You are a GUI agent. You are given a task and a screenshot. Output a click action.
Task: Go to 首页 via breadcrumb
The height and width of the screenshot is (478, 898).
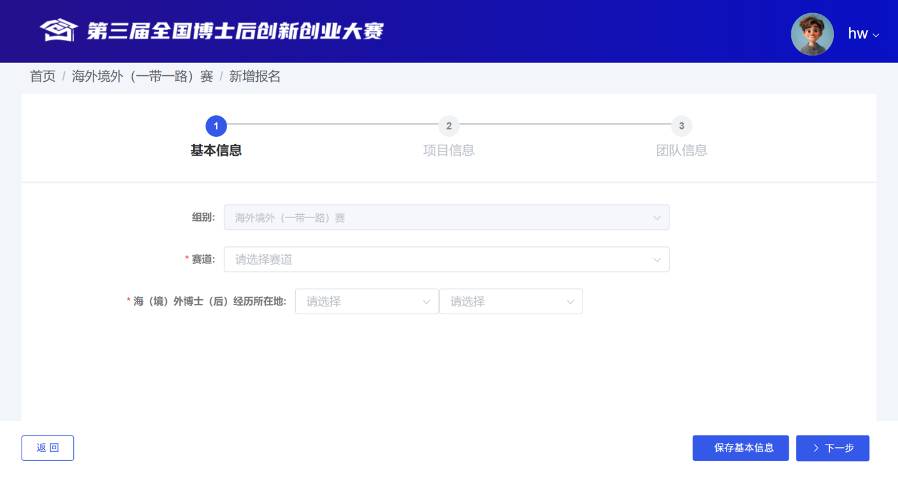tap(43, 76)
